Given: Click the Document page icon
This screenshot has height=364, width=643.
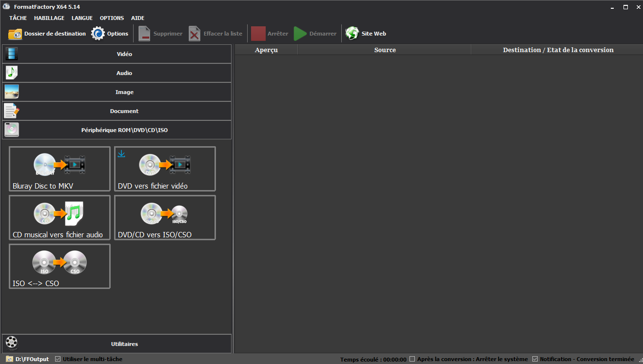Looking at the screenshot, I should point(12,111).
